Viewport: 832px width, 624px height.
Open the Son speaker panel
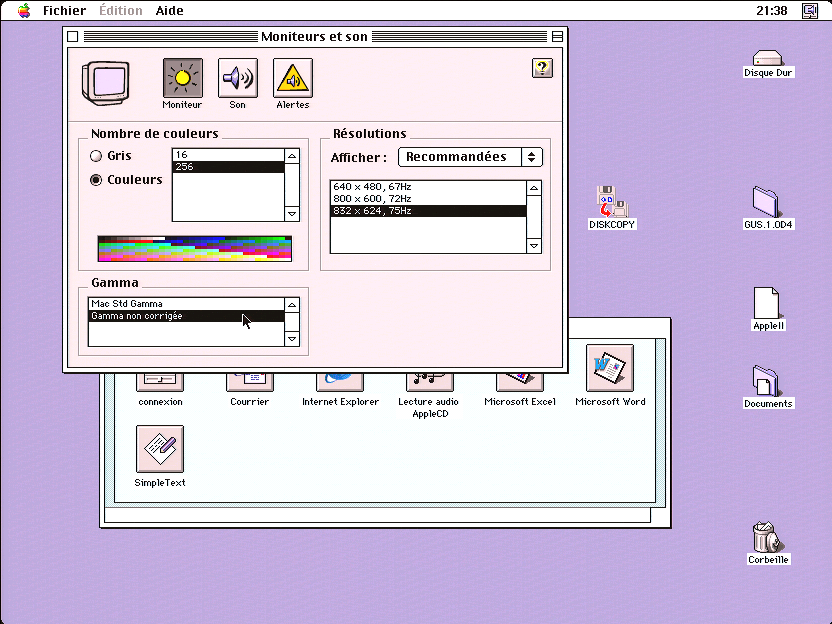coord(238,78)
